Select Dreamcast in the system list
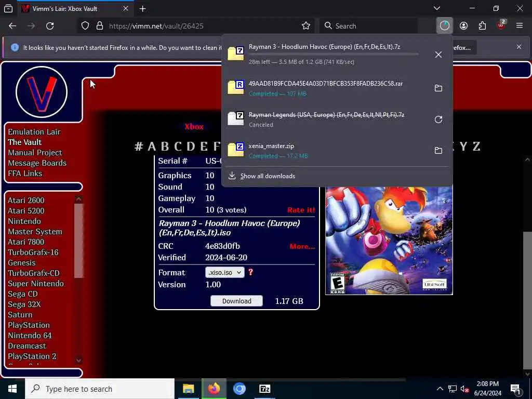The width and height of the screenshot is (532, 399). (x=27, y=345)
